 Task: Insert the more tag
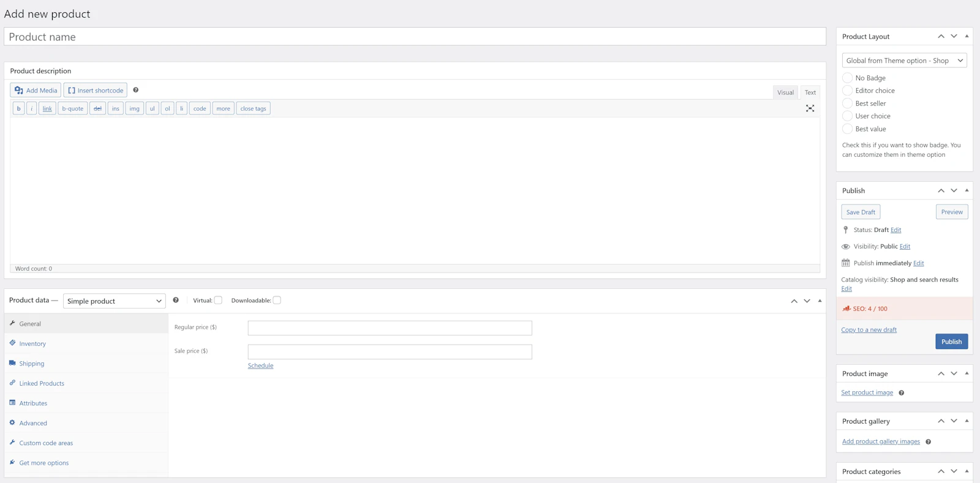point(223,108)
